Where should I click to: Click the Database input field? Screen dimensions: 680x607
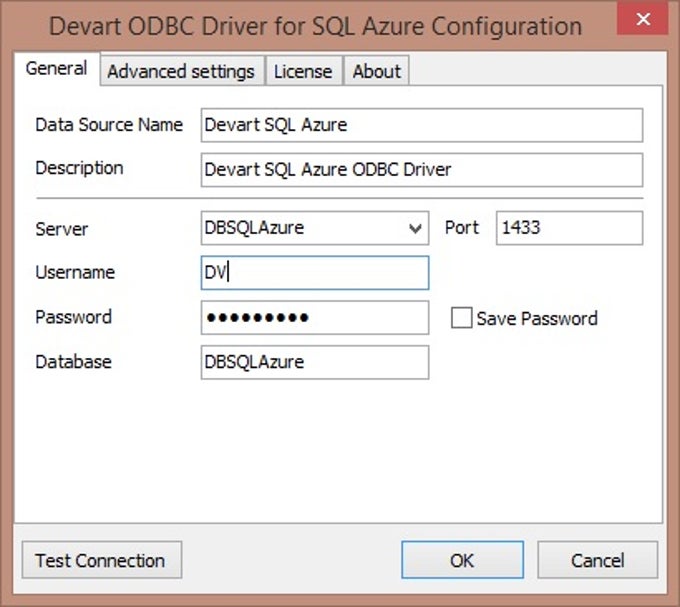click(315, 362)
